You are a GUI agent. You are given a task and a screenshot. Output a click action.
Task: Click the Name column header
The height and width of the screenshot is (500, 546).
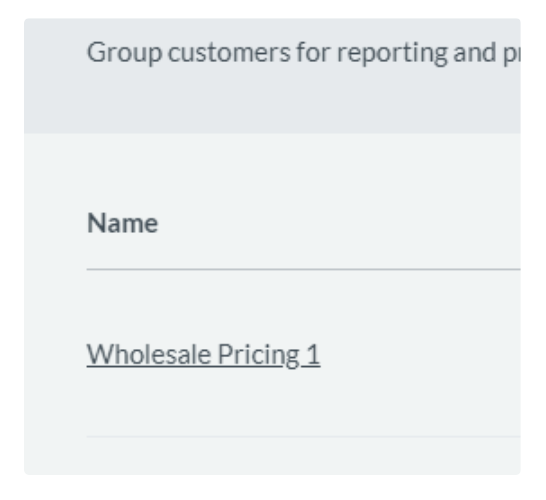coord(122,223)
